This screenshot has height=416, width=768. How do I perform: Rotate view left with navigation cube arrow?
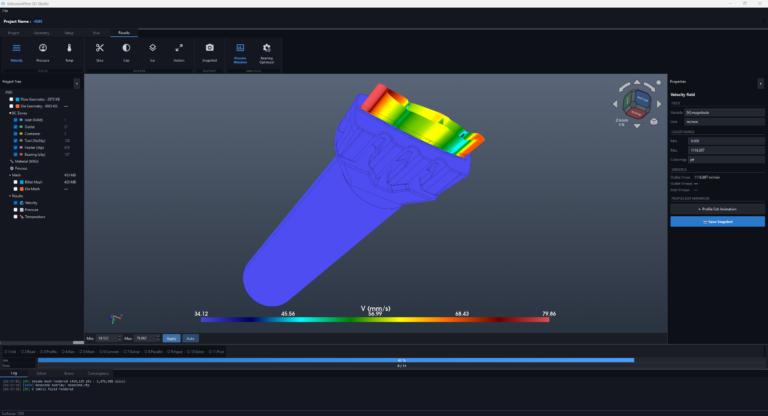click(615, 104)
